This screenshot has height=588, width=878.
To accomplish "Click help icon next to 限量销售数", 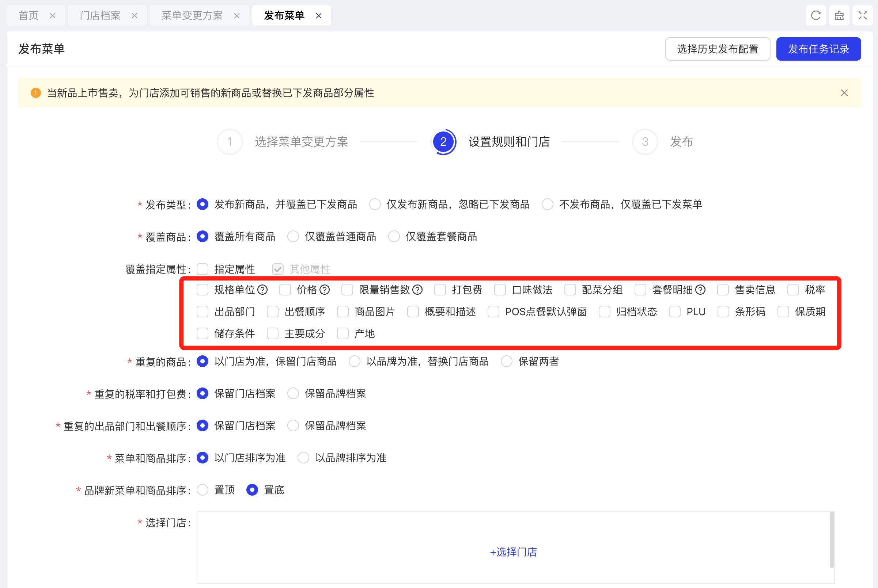I will (417, 290).
